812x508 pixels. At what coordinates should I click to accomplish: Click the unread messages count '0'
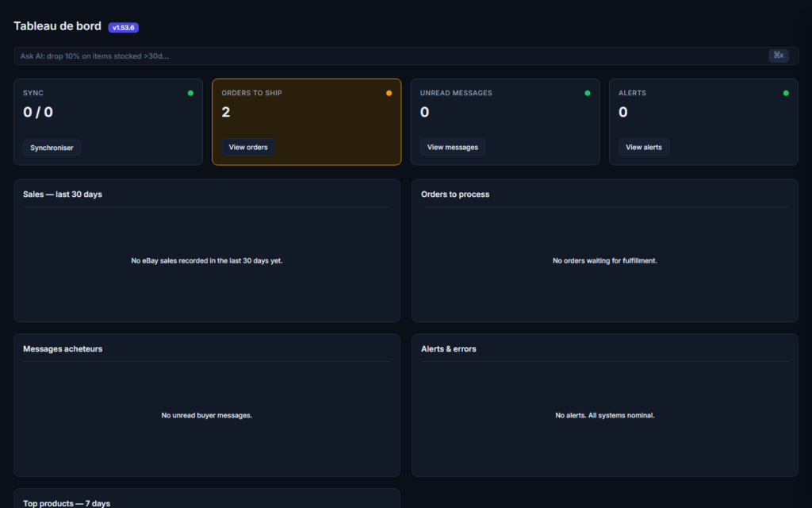point(425,112)
